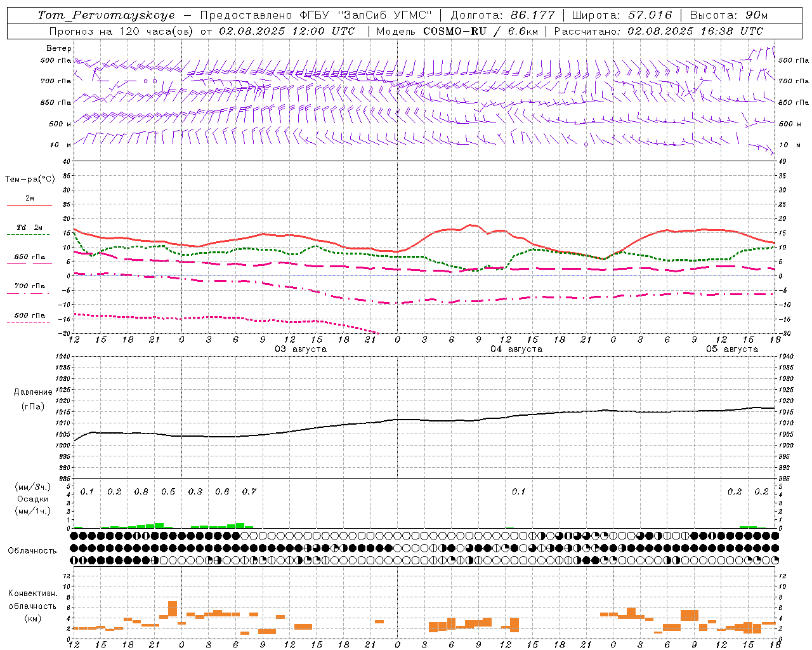Click the Tom_Pervomayskoye station title

(x=106, y=15)
